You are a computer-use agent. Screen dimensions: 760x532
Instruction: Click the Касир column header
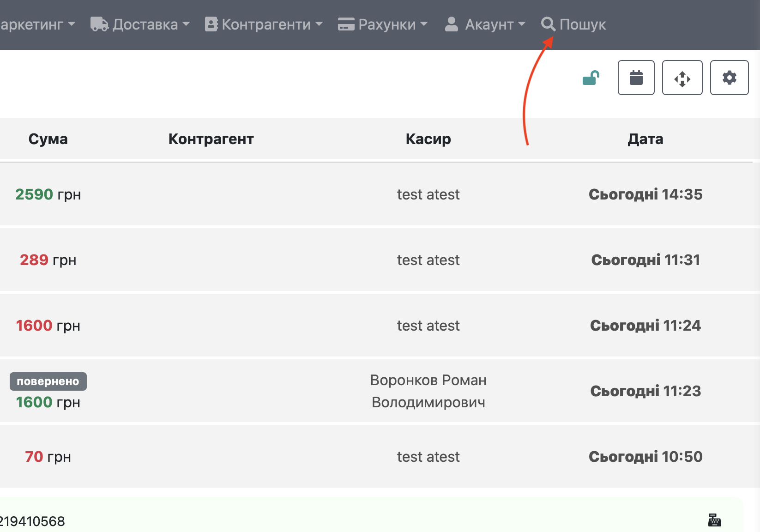pos(428,139)
